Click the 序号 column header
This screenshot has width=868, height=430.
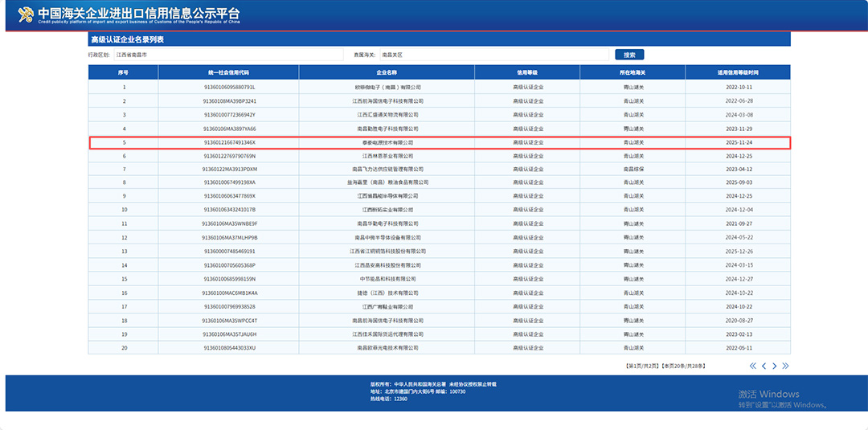(x=124, y=72)
